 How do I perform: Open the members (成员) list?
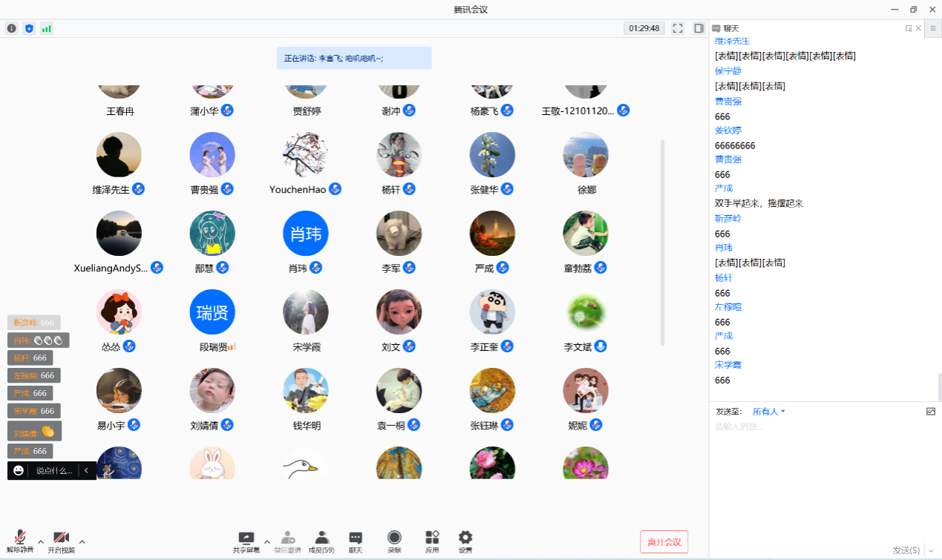point(321,541)
